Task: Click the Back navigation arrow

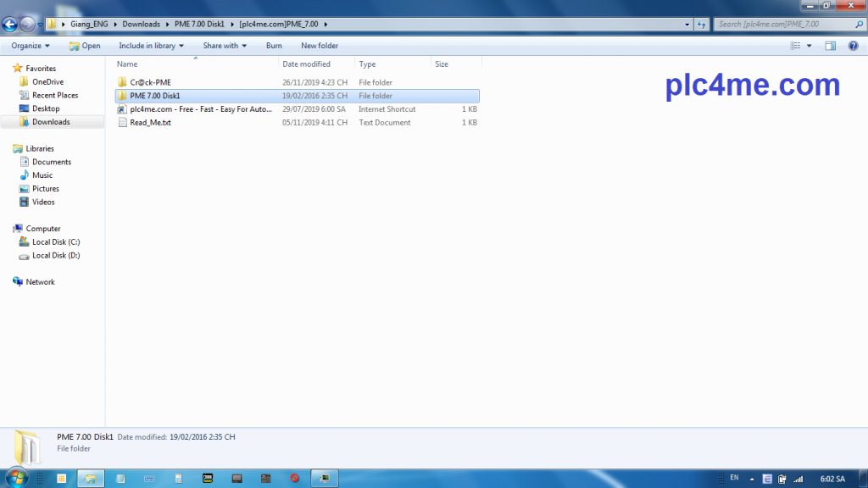Action: click(10, 25)
